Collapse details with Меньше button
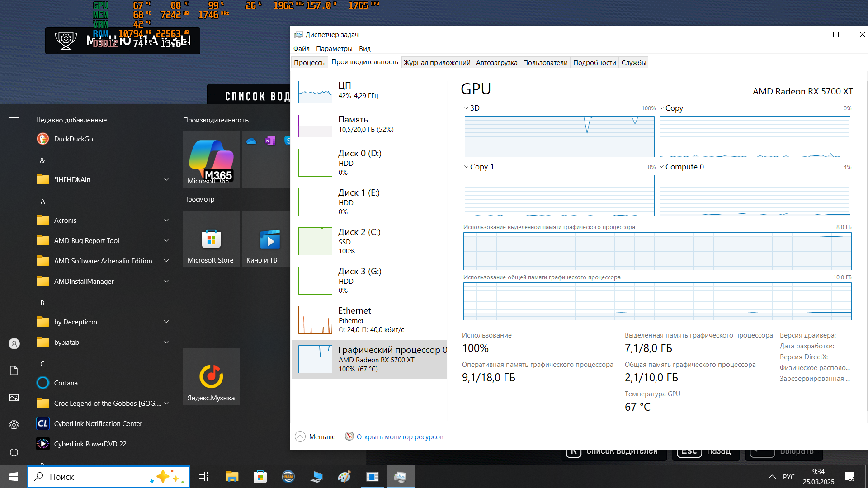This screenshot has width=868, height=488. click(x=316, y=436)
